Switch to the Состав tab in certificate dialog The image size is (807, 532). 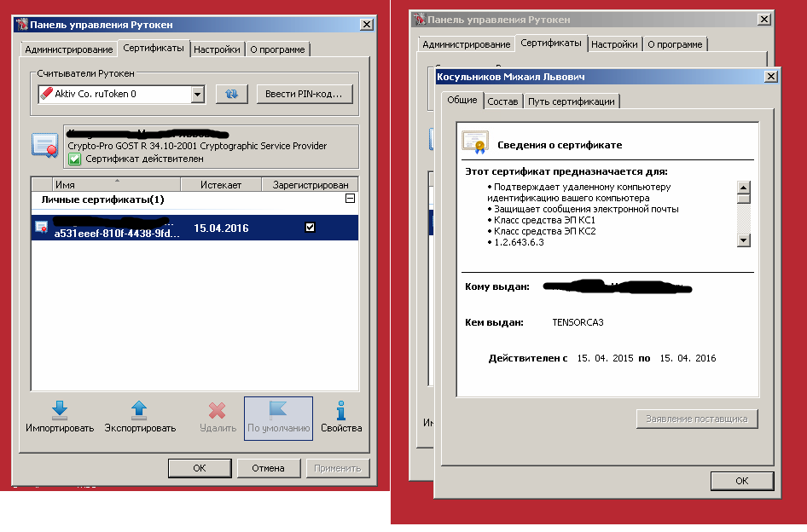(502, 101)
